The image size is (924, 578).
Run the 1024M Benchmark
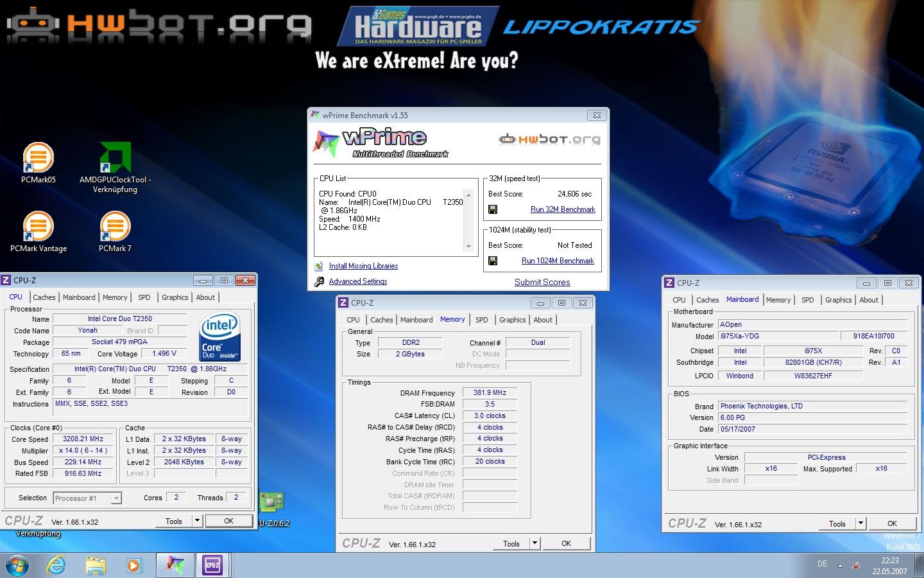[x=558, y=261]
